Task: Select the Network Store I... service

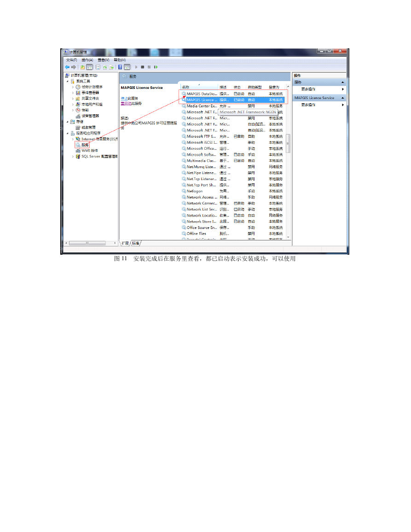Action: (232, 221)
